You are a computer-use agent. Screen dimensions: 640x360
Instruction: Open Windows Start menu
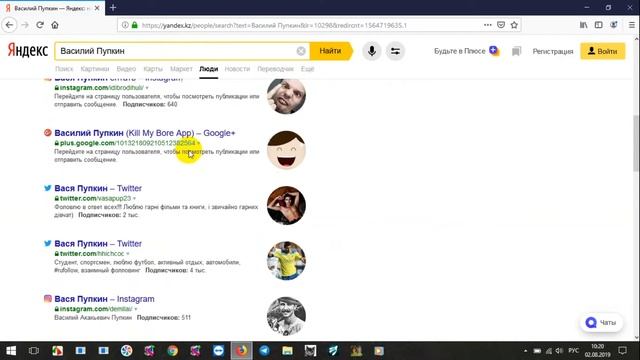[11, 351]
